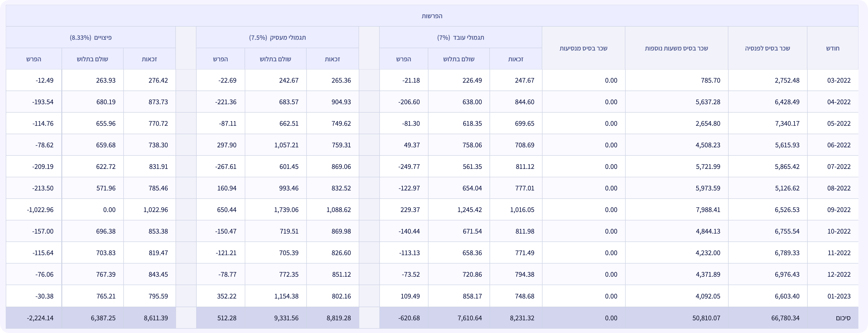Click the total 66,780.34 summary cell
Viewport: 868px width, 333px height.
click(785, 318)
